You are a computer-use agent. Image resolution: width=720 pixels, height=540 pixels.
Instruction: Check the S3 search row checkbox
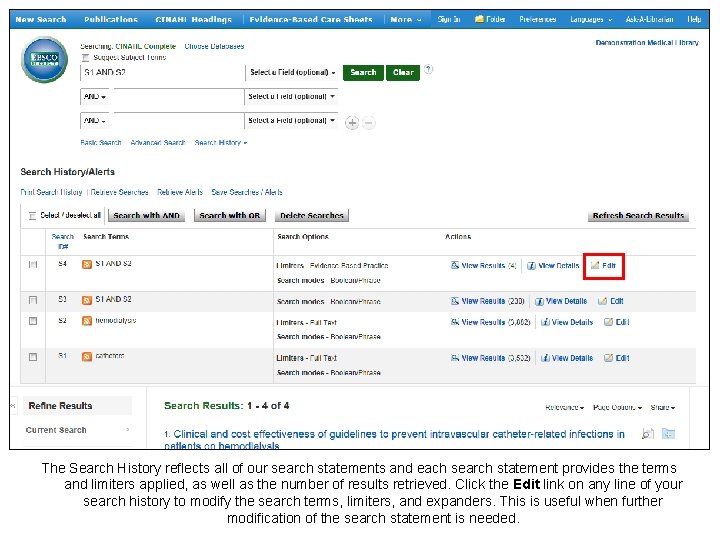33,300
